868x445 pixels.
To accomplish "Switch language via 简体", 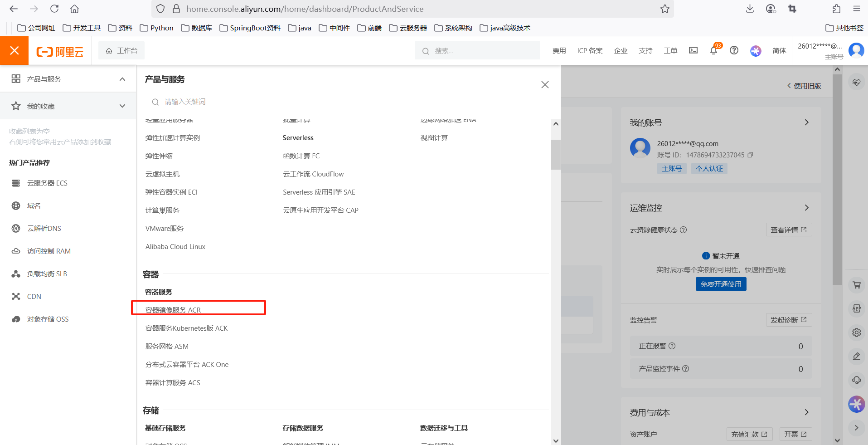I will (x=779, y=51).
